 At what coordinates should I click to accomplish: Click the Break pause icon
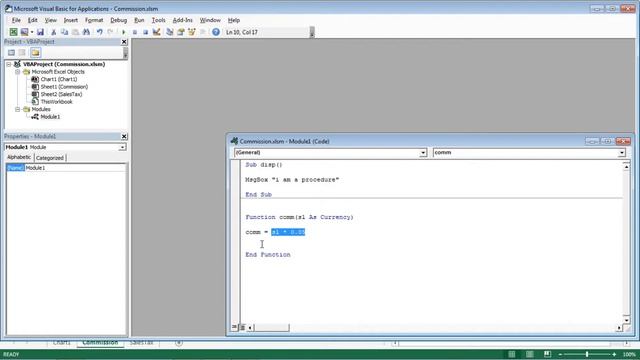tap(135, 32)
